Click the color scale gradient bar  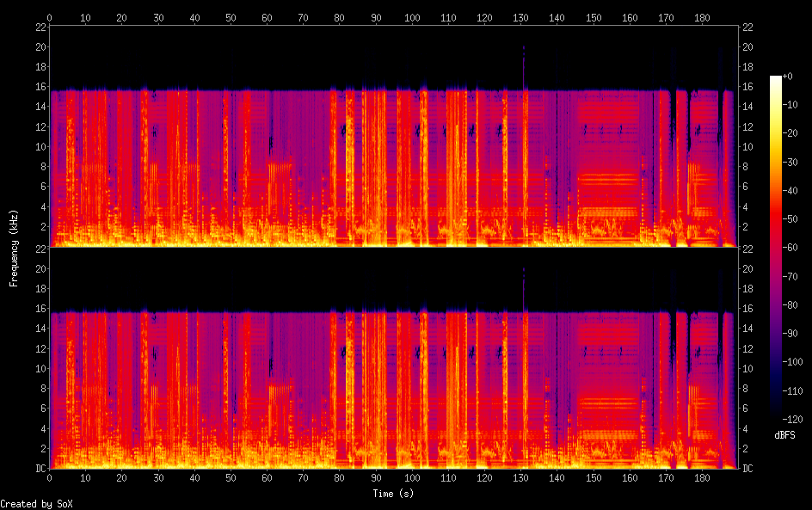pos(775,248)
